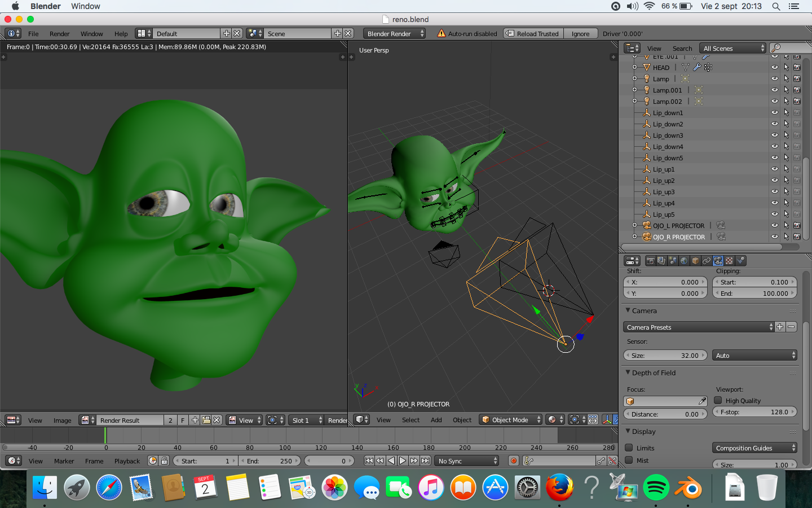Viewport: 812px width, 508px height.
Task: Remove camera preset with minus button
Action: pyautogui.click(x=791, y=327)
